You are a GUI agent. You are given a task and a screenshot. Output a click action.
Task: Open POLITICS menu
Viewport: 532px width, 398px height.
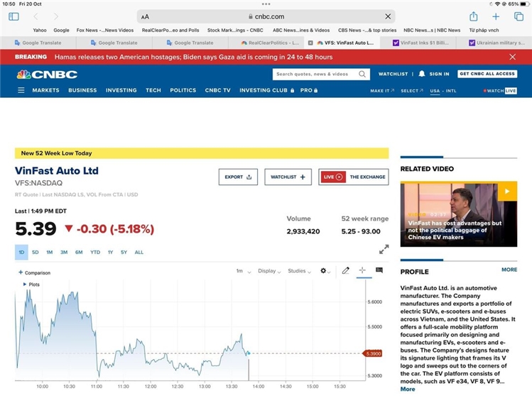click(x=183, y=90)
